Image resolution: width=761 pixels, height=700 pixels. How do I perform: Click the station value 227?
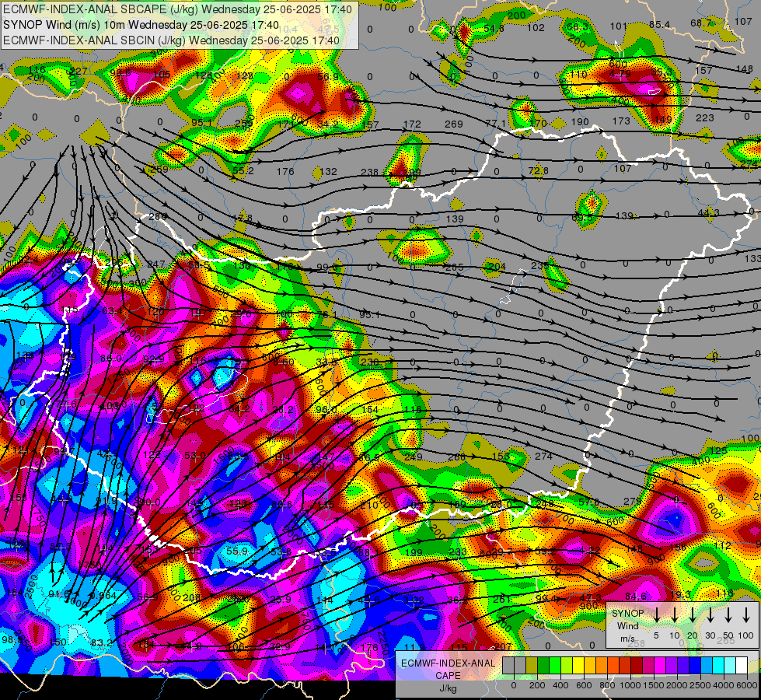pyautogui.click(x=79, y=71)
